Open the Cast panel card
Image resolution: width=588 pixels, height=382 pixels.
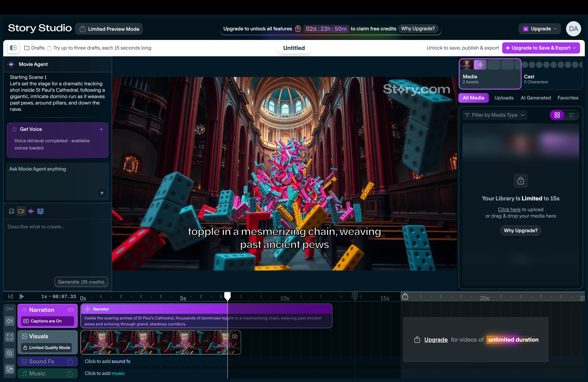(552, 74)
